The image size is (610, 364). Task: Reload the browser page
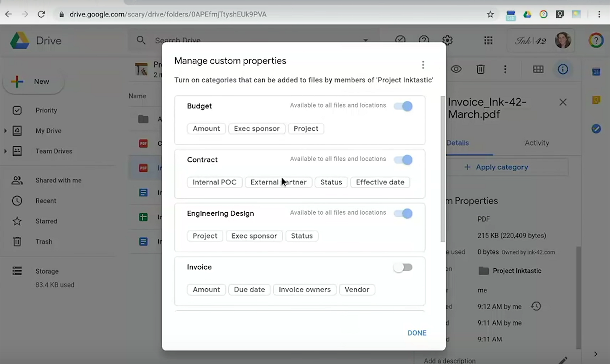point(41,14)
